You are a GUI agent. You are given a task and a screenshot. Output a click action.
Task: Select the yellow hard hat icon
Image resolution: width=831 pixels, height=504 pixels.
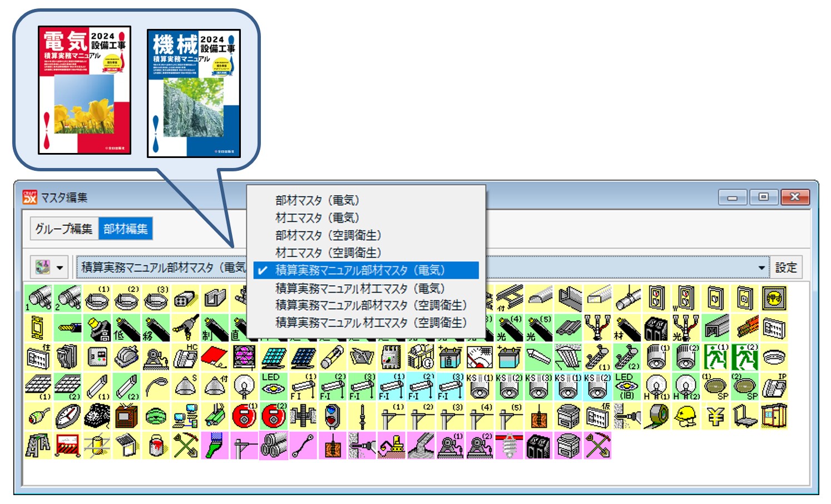[x=686, y=416]
